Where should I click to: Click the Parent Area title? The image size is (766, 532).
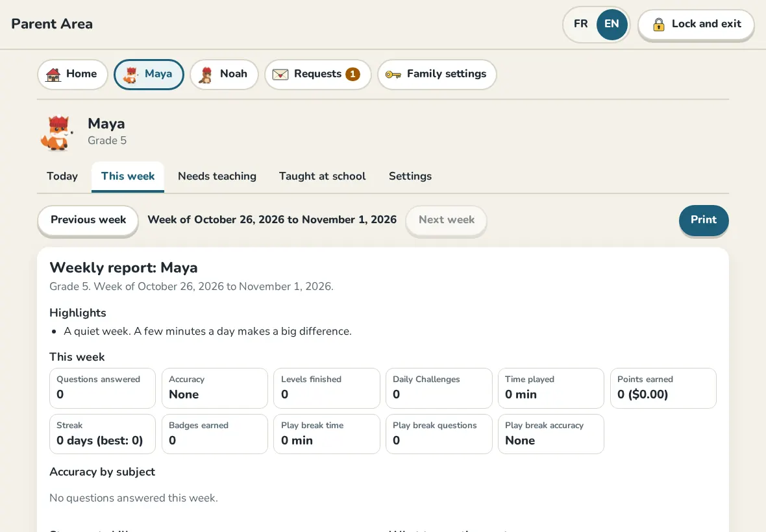pyautogui.click(x=52, y=24)
